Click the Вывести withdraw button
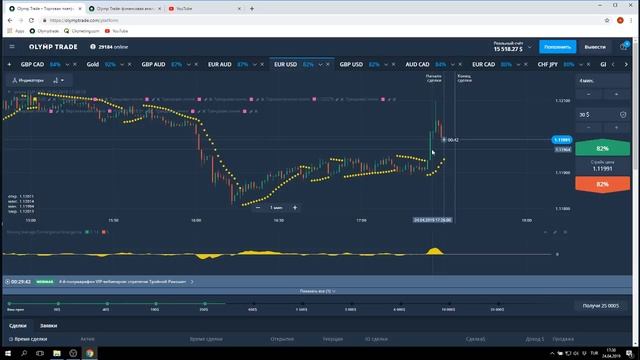Viewport: 640px width, 360px height. [595, 47]
